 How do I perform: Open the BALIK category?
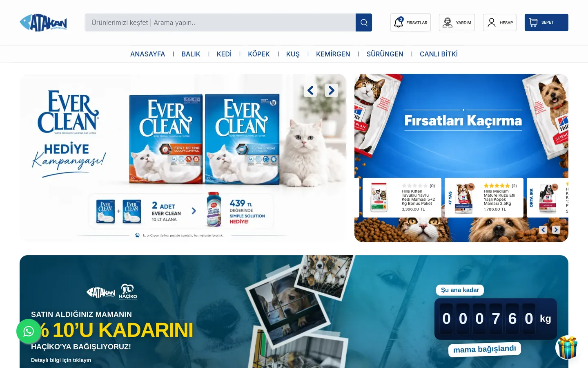(x=191, y=54)
